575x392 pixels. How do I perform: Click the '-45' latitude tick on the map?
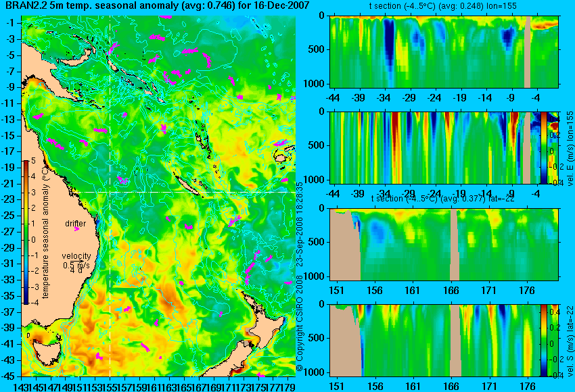(x=8, y=376)
